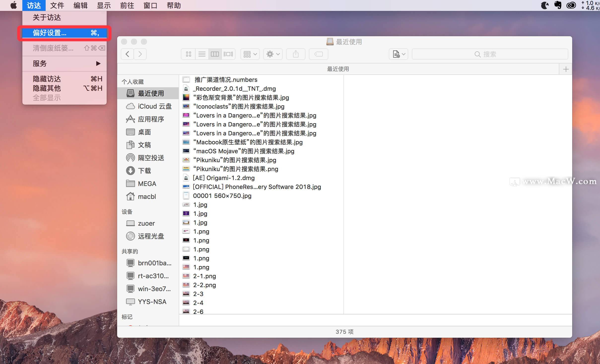Open the Evernote menu bar icon
The width and height of the screenshot is (600, 364).
558,5
